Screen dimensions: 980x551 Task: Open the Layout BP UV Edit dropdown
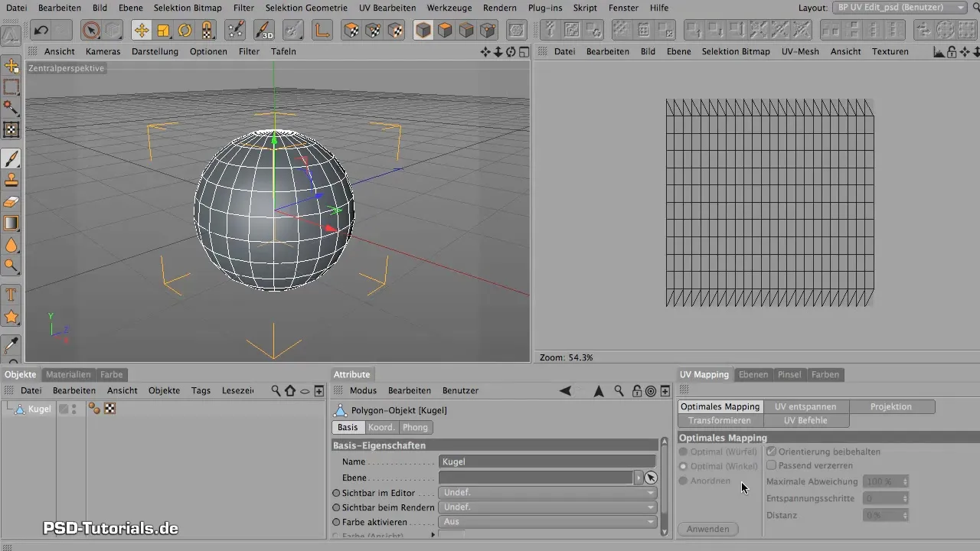pos(900,7)
